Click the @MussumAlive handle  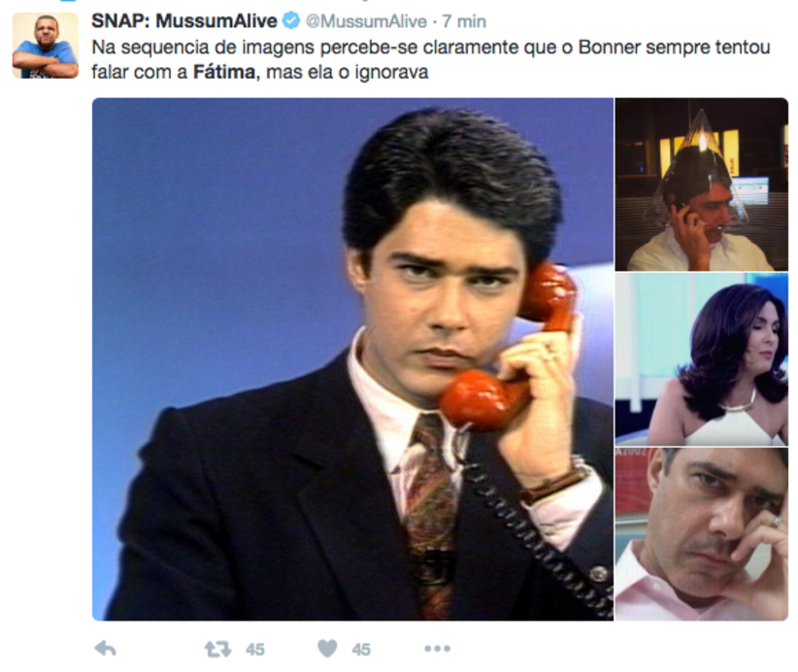point(366,21)
